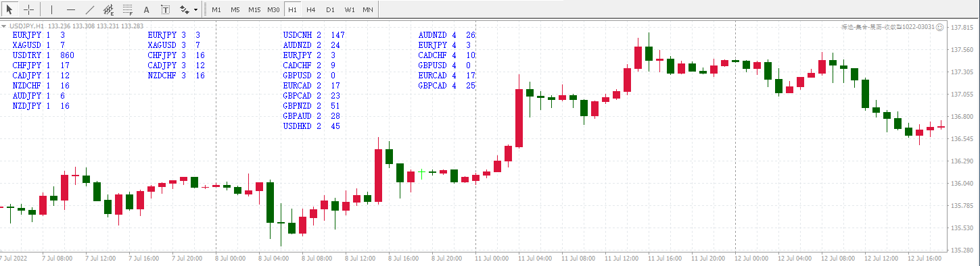Select the text label tool
This screenshot has height=266, width=980.
click(x=166, y=9)
